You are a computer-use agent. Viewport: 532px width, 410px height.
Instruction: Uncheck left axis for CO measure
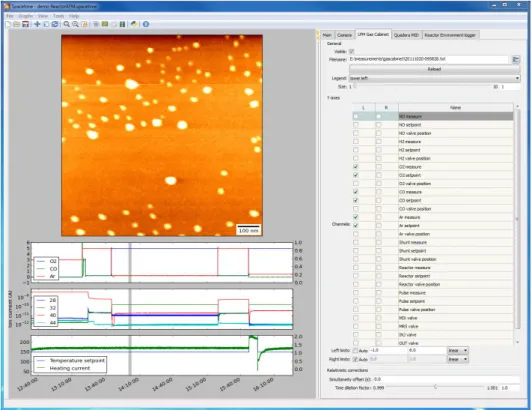point(356,192)
